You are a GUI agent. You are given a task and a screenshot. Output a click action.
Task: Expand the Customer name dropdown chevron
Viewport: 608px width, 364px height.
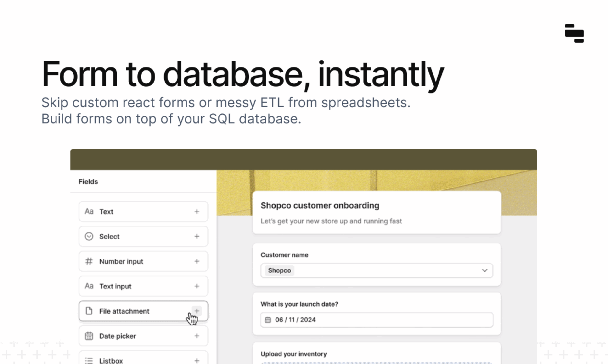coord(484,270)
